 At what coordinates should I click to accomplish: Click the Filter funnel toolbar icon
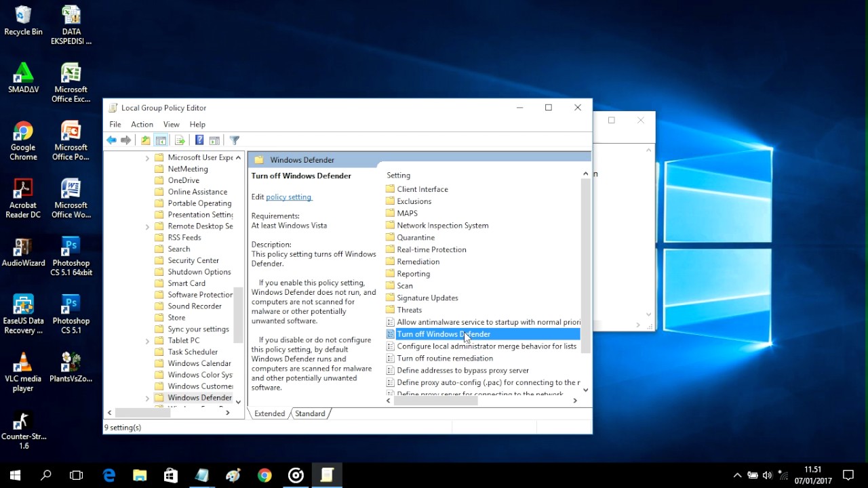[x=235, y=140]
